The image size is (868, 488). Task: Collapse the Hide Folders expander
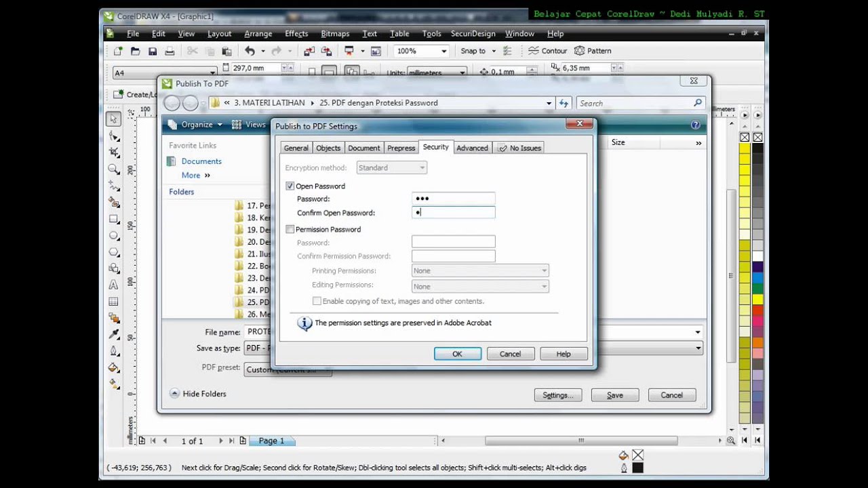(197, 393)
